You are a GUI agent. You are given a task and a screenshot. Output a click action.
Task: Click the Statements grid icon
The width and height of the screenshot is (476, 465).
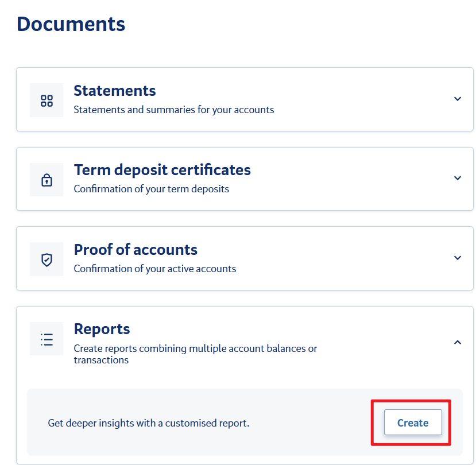pos(47,100)
